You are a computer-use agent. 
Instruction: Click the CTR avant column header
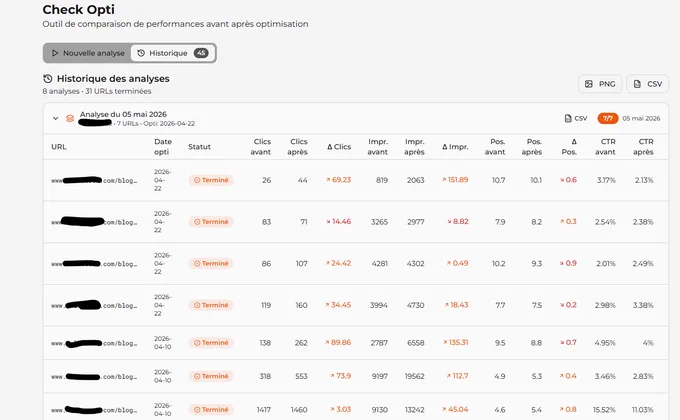coord(605,147)
